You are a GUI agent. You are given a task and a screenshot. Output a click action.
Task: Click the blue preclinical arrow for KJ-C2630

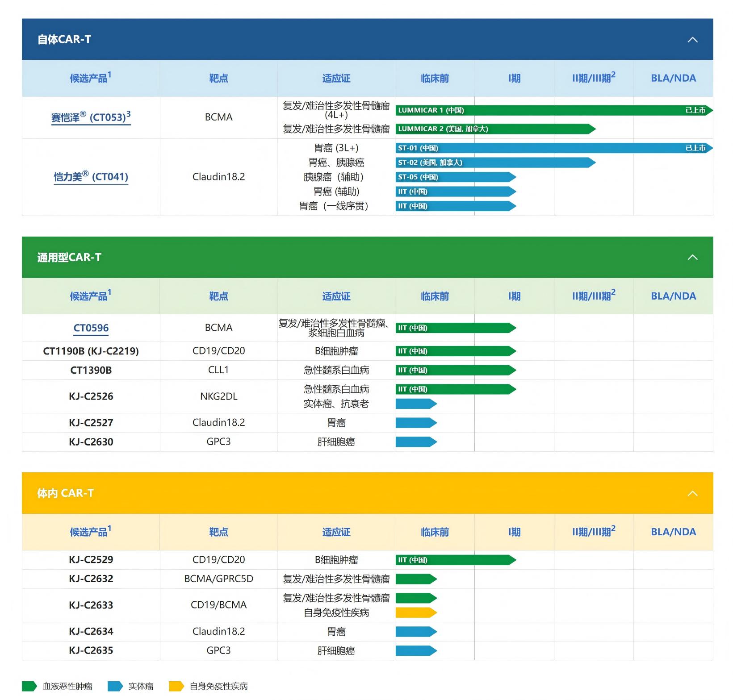416,442
